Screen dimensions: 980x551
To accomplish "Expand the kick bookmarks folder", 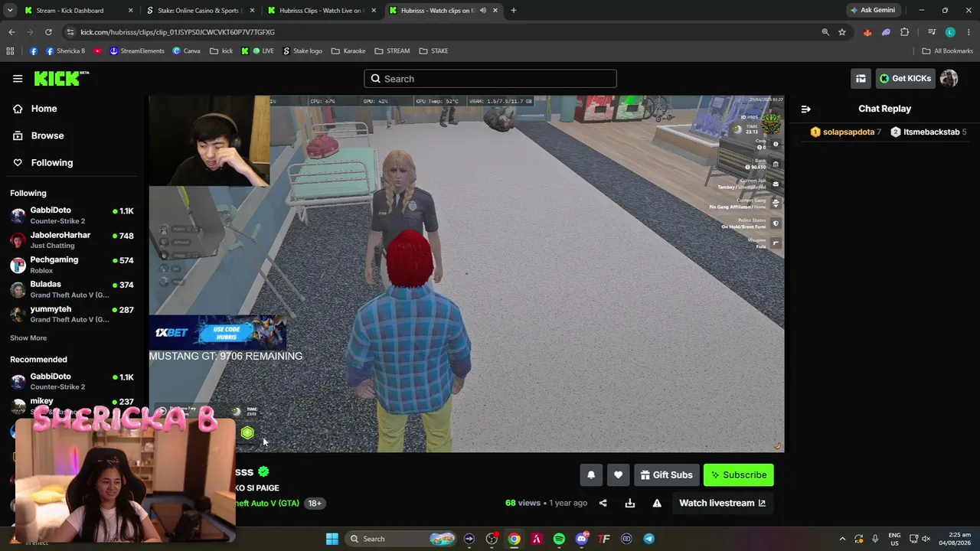I will pos(221,51).
